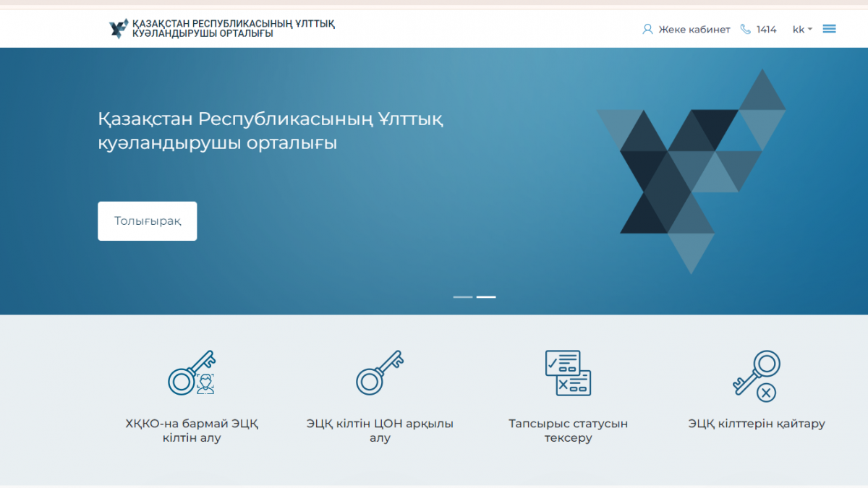Click the phone handset icon

pyautogui.click(x=746, y=30)
